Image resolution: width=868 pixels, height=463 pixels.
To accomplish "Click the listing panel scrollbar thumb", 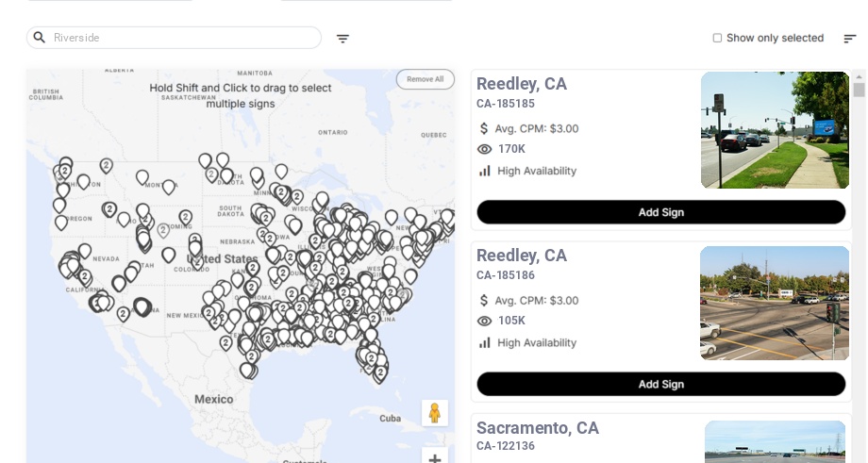I will pyautogui.click(x=859, y=90).
